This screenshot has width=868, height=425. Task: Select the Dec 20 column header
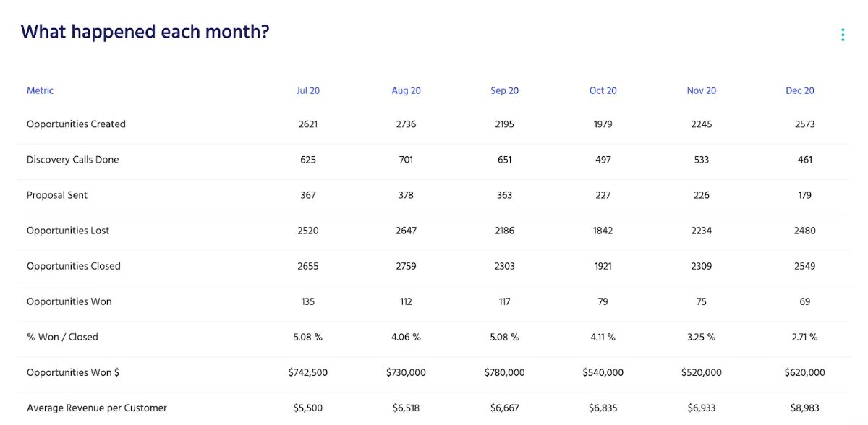tap(800, 90)
